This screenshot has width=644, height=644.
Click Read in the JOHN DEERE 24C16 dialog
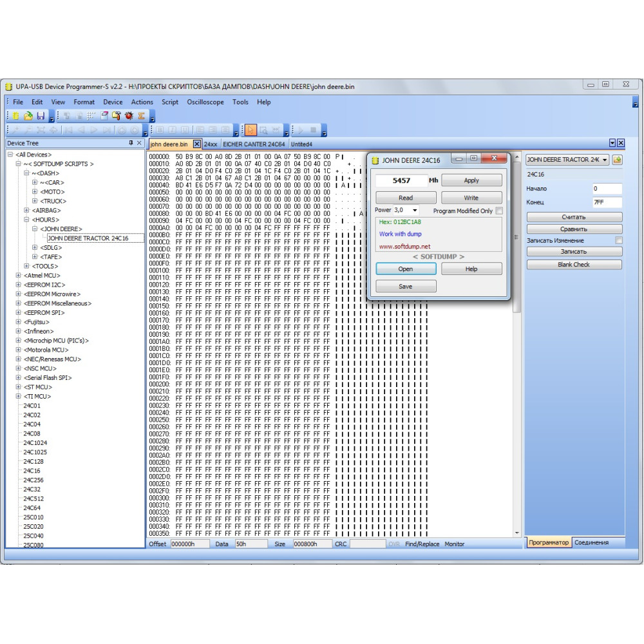pos(406,198)
